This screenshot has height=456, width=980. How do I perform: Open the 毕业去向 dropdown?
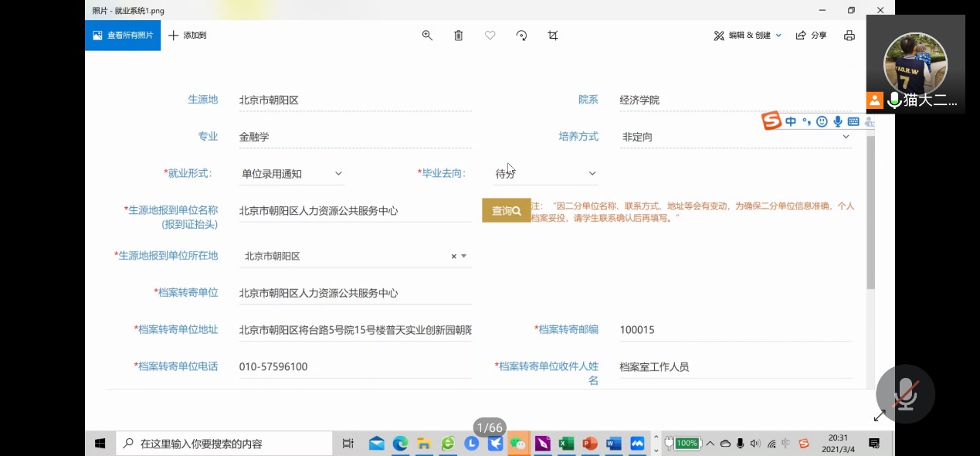pyautogui.click(x=592, y=174)
